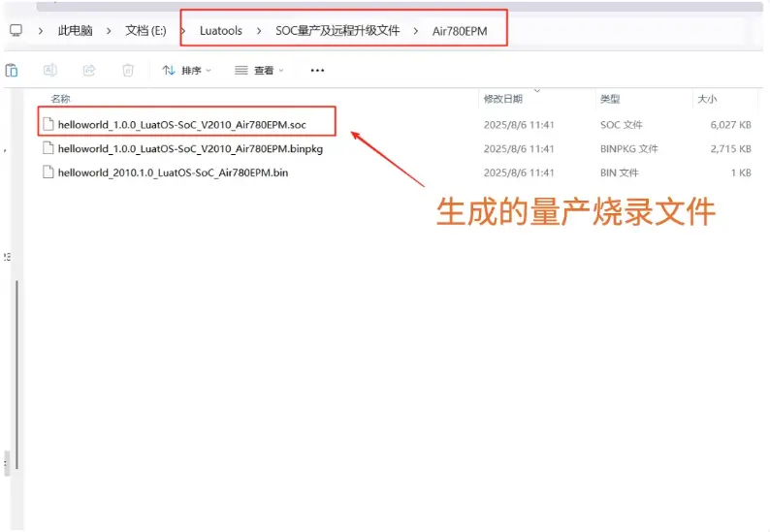
Task: Select helloworld_1.0.0_LuatOS-SoC_V2010_Air780EPM.binpkg file
Action: (190, 148)
